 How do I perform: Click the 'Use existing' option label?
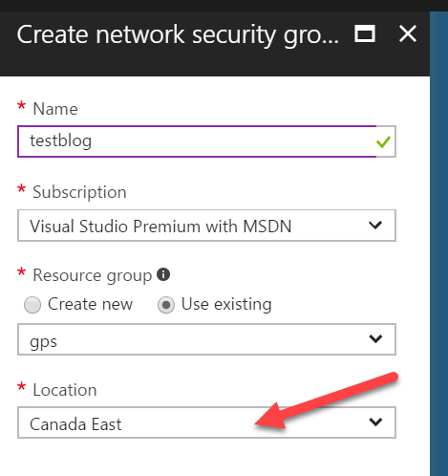pos(226,304)
